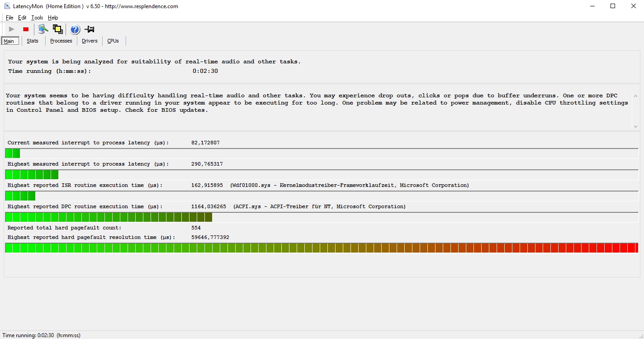This screenshot has width=644, height=339.
Task: Switch to the Main tab
Action: [9, 41]
